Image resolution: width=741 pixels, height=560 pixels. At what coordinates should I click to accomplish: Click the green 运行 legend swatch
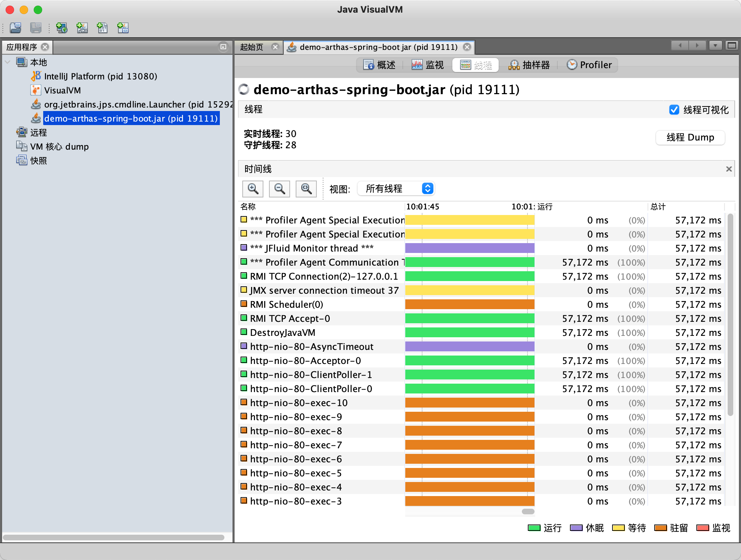pos(534,528)
